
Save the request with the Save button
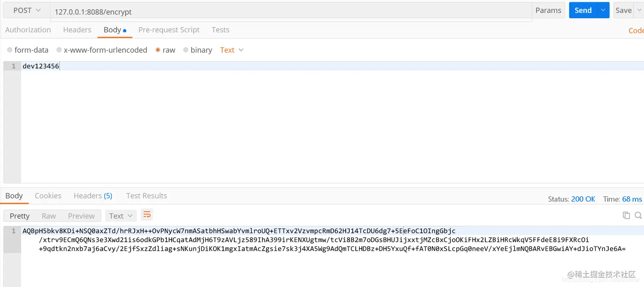[623, 10]
